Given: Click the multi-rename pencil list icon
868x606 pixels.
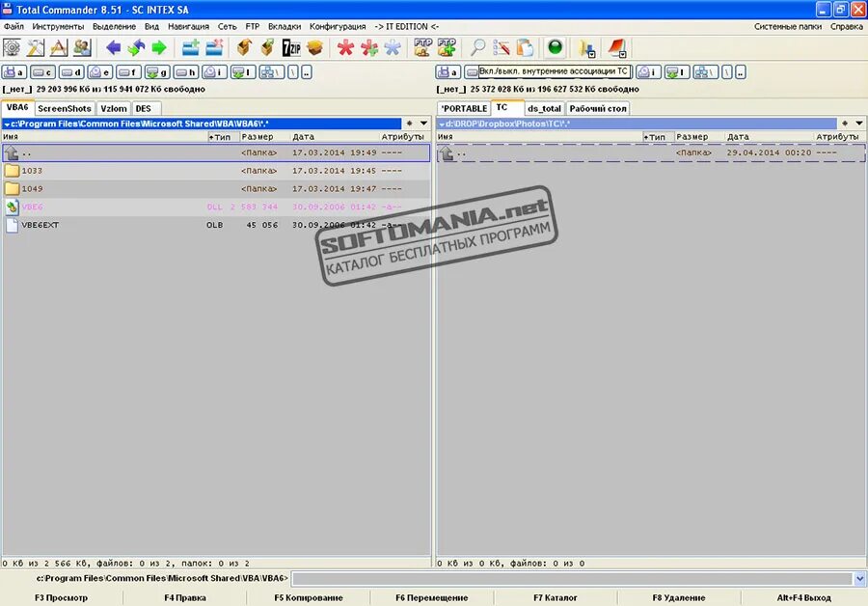Looking at the screenshot, I should click(501, 48).
